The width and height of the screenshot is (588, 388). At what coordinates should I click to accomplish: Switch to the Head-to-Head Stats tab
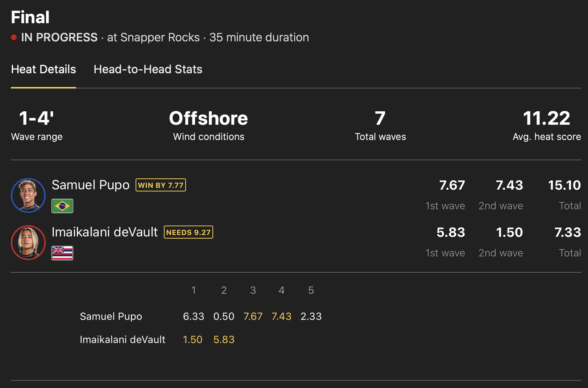tap(148, 69)
